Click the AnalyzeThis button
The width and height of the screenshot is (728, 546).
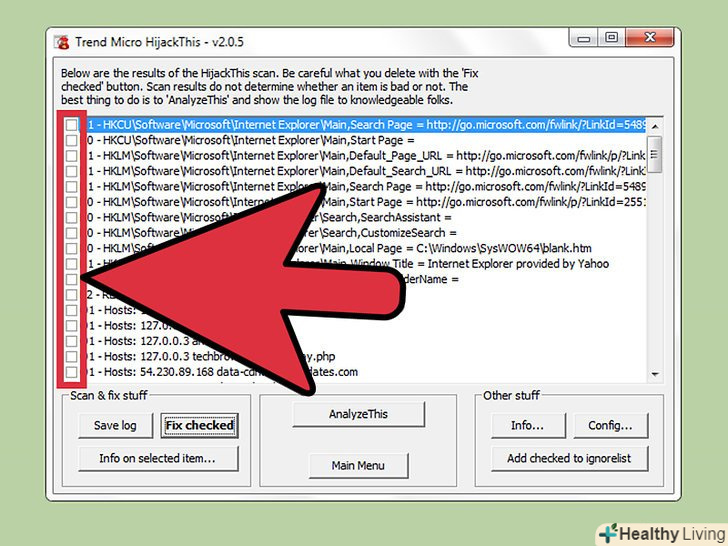[x=358, y=414]
